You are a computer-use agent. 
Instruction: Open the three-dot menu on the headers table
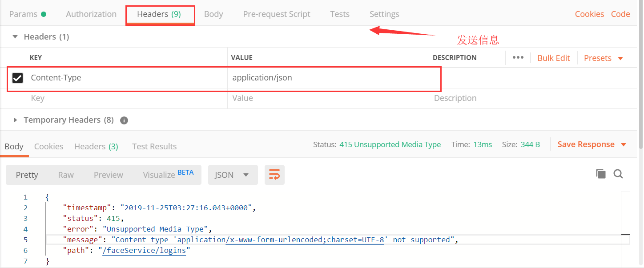(518, 58)
